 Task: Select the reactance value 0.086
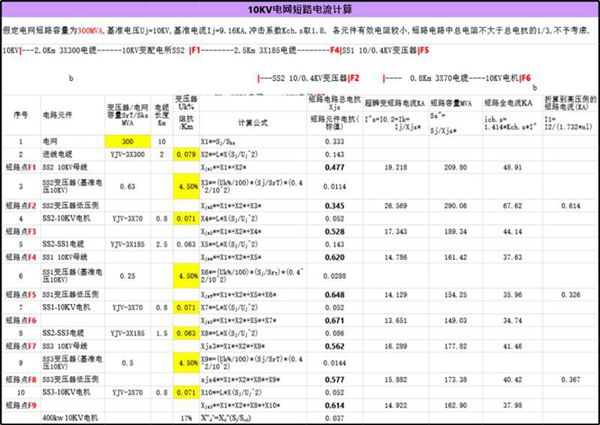[334, 333]
